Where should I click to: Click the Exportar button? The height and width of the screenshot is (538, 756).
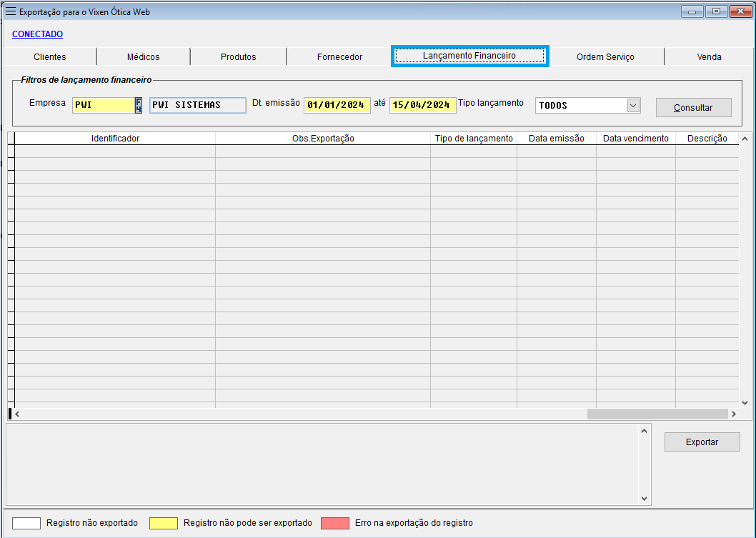tap(702, 442)
